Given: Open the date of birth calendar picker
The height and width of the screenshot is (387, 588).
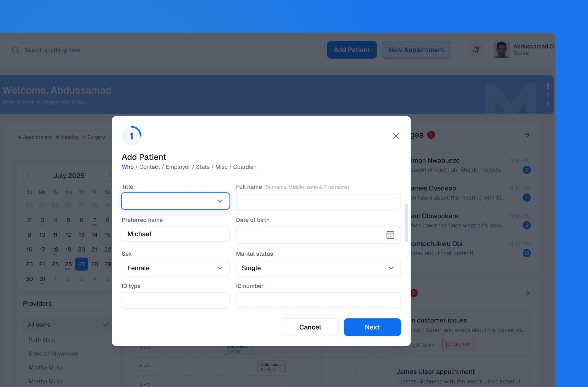Looking at the screenshot, I should [x=390, y=235].
